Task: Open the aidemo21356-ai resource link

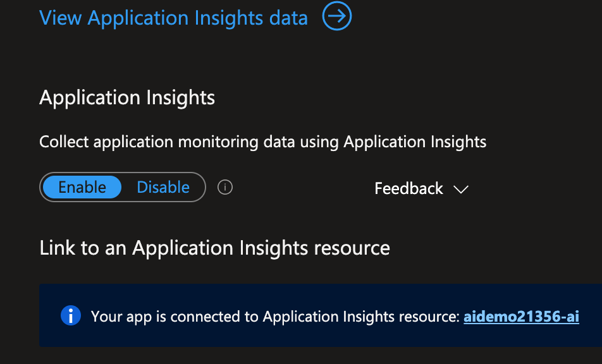Action: [x=521, y=317]
